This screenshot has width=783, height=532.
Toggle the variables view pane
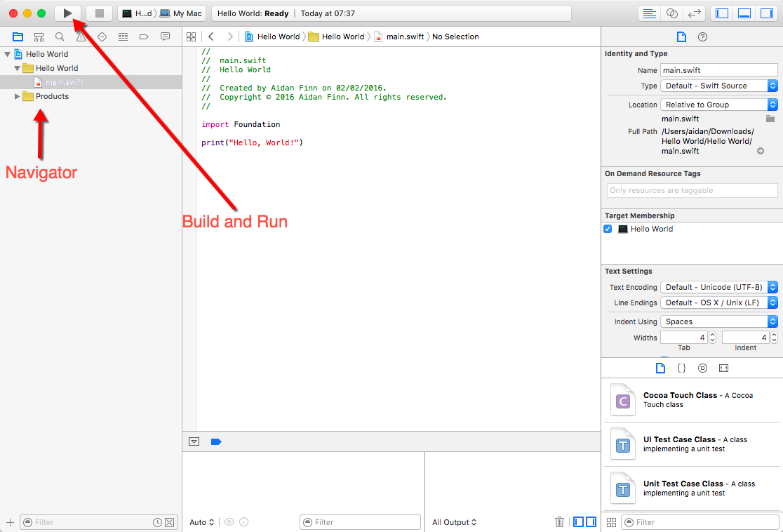pyautogui.click(x=578, y=522)
